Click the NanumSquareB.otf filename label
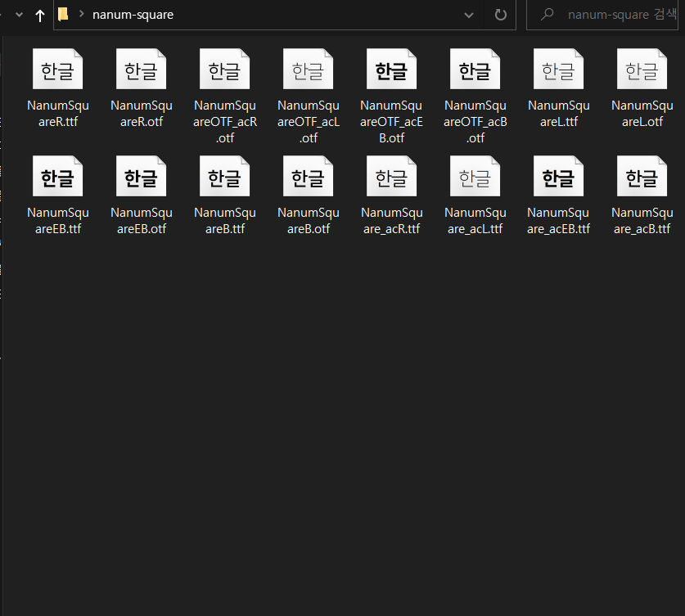The width and height of the screenshot is (685, 616). tap(308, 221)
